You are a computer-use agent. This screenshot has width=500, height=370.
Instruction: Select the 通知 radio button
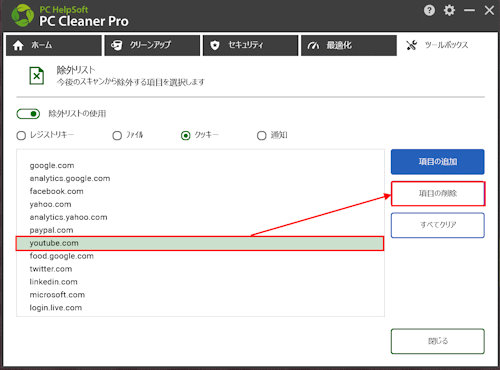pyautogui.click(x=262, y=136)
